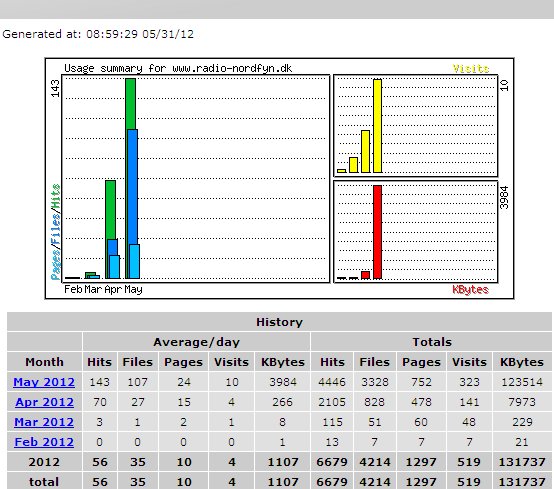Click the Month column header
Image resolution: width=554 pixels, height=489 pixels.
pyautogui.click(x=44, y=362)
